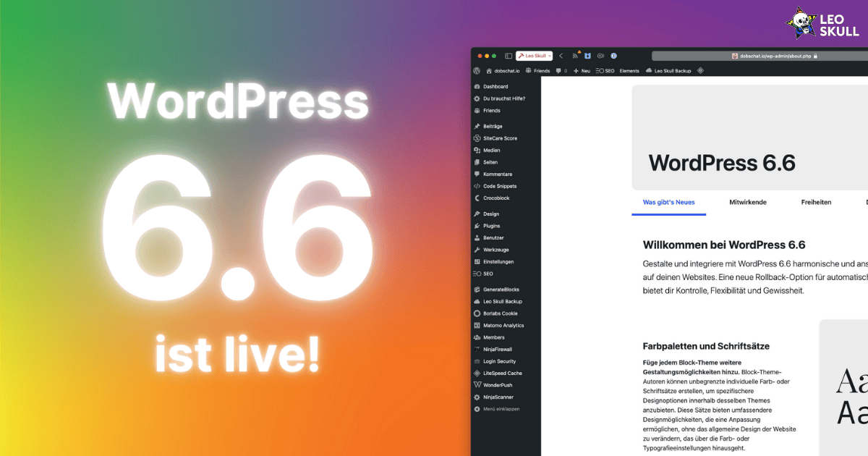This screenshot has height=456, width=868.
Task: Open the Freiheiten tab
Action: click(x=816, y=202)
